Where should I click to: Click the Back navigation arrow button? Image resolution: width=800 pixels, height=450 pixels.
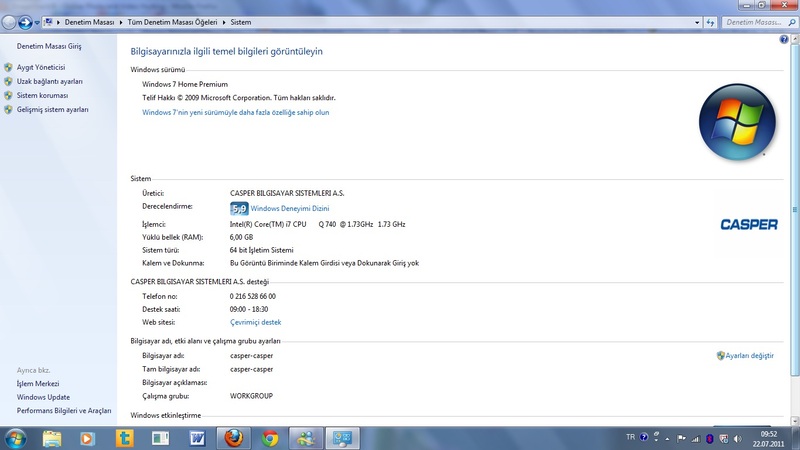coord(9,22)
